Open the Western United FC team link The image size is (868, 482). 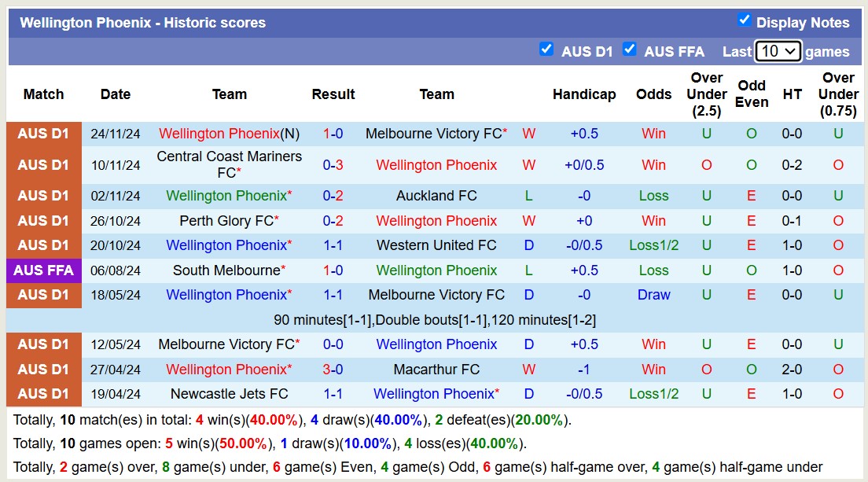(x=436, y=245)
